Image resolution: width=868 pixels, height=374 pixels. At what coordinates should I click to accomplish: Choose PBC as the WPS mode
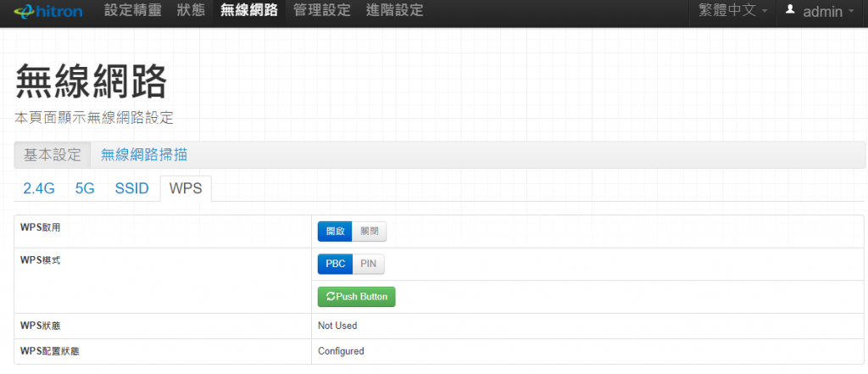tap(335, 264)
